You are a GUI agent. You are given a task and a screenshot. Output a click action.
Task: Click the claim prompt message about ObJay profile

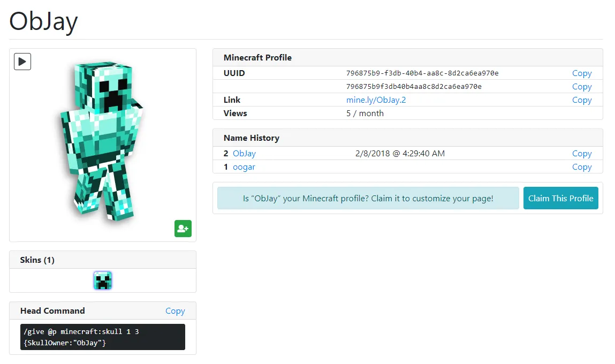368,198
